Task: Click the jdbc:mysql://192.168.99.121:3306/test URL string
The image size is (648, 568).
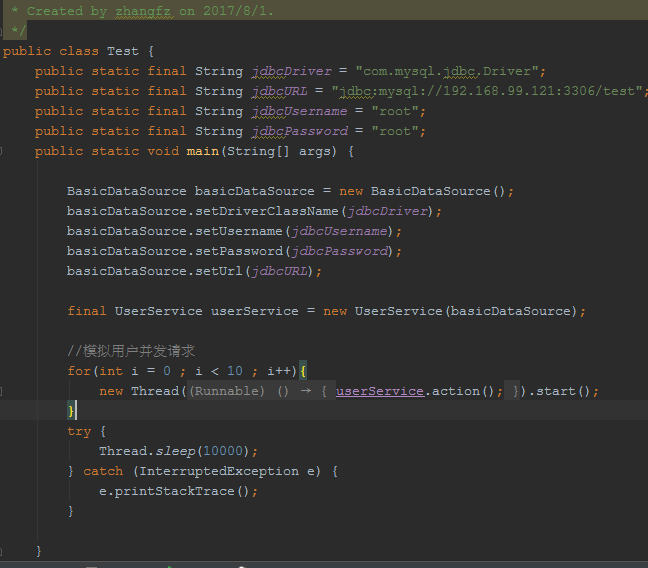Action: [487, 91]
